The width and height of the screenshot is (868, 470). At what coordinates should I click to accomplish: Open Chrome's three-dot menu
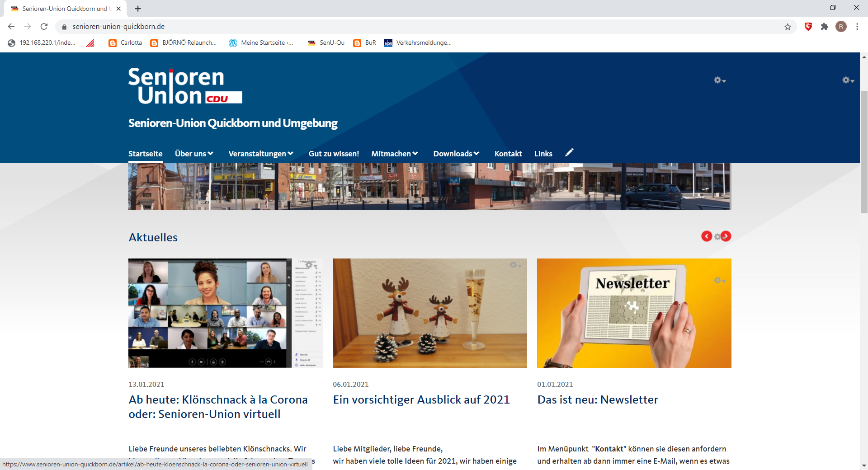(x=857, y=27)
